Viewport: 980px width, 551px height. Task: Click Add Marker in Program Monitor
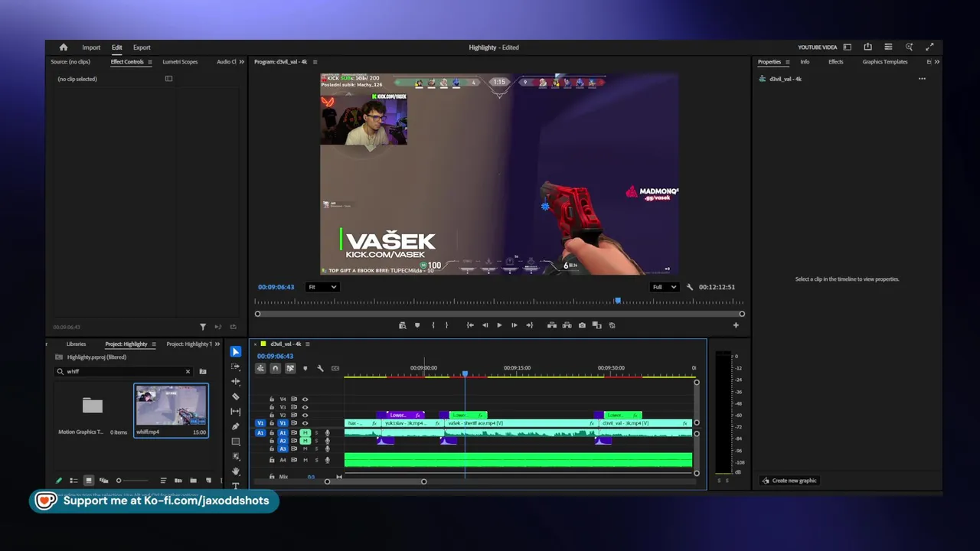coord(417,325)
